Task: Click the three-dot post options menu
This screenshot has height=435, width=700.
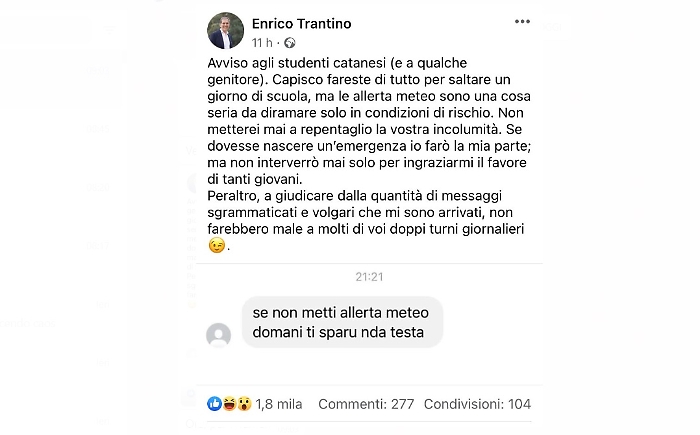Action: point(522,22)
